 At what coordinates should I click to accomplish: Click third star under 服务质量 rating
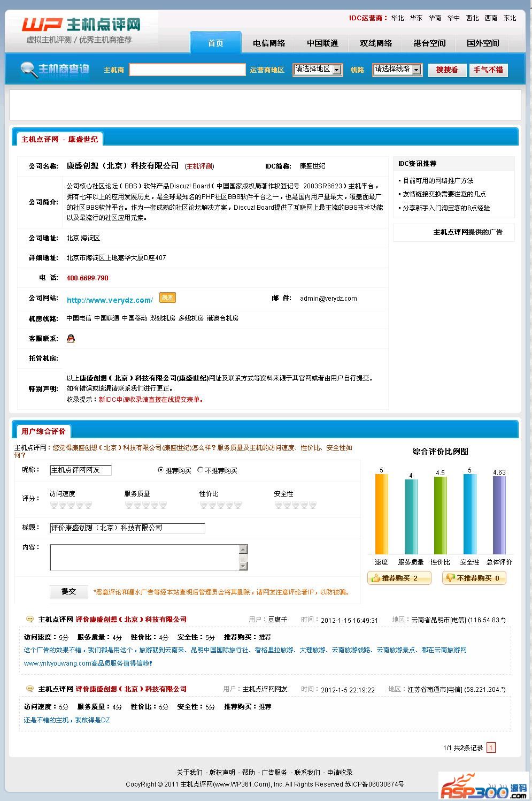pos(146,505)
